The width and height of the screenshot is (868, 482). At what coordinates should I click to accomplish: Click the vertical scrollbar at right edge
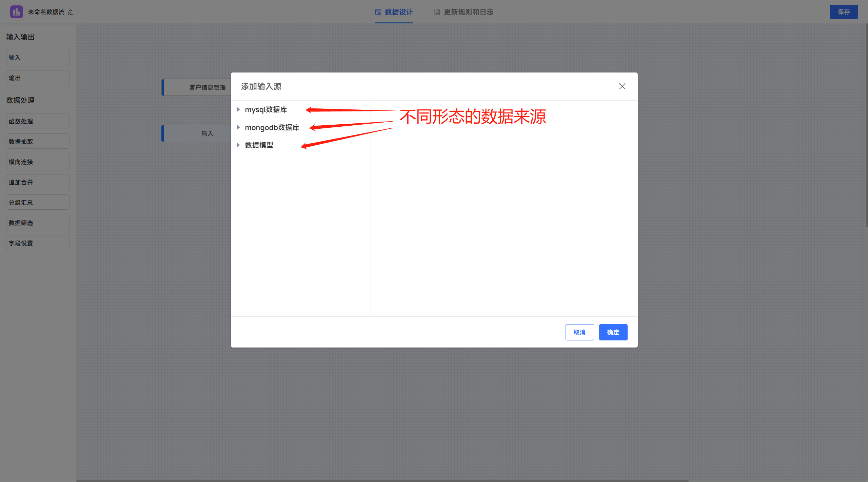(x=867, y=125)
